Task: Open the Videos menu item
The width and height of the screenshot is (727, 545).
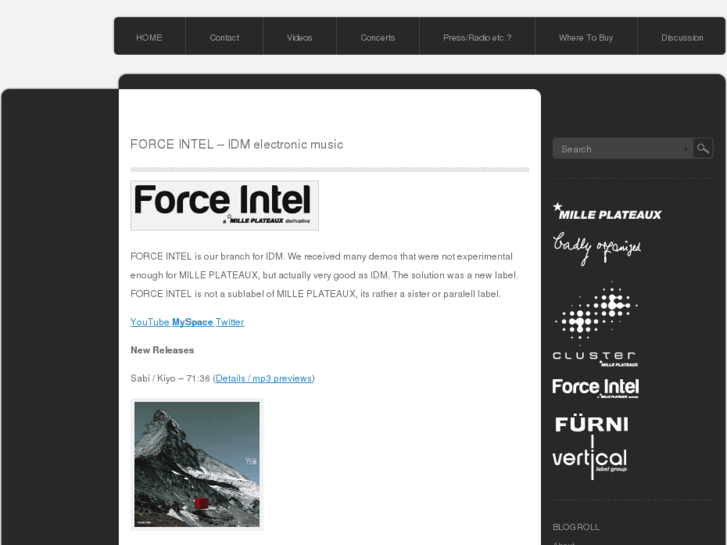Action: (x=300, y=38)
